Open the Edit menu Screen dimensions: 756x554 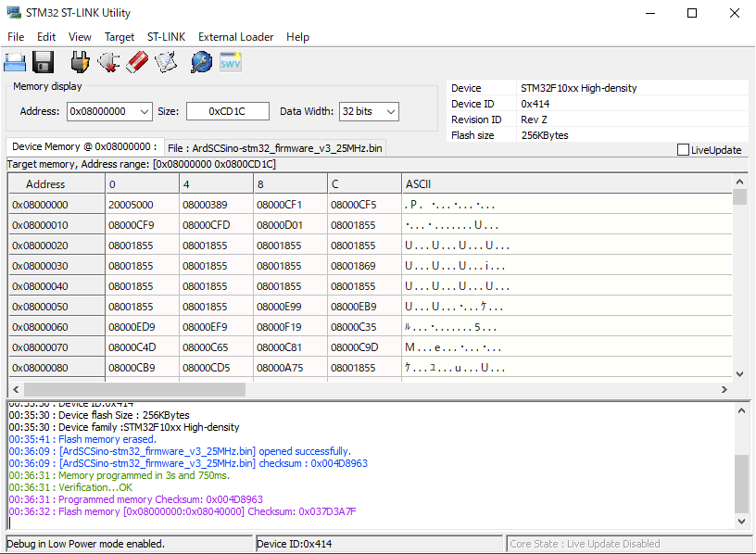point(46,37)
